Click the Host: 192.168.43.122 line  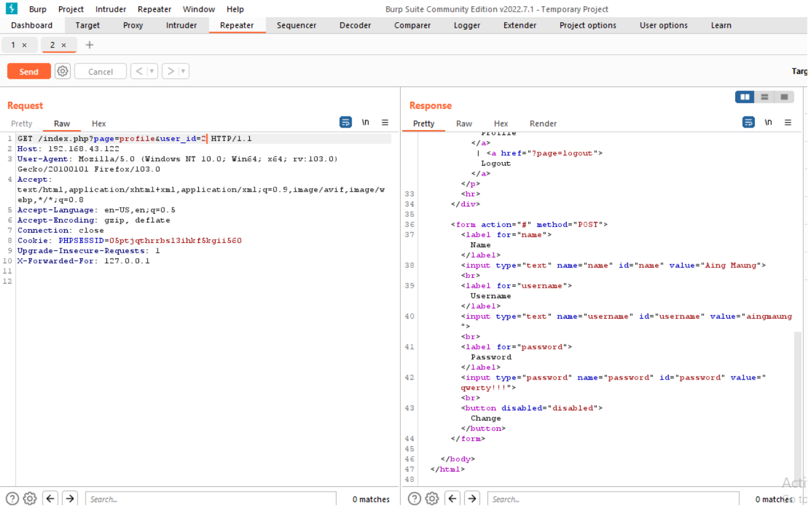[68, 149]
